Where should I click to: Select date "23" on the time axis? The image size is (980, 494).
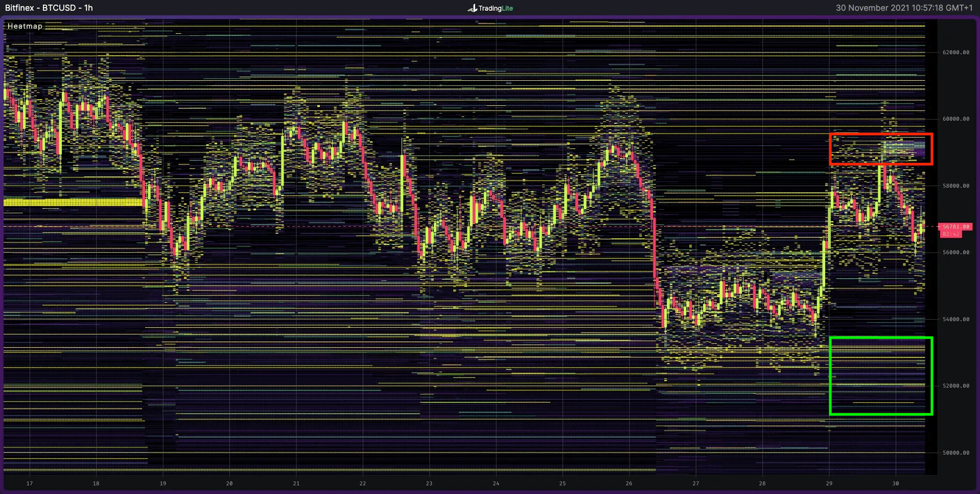(x=429, y=483)
